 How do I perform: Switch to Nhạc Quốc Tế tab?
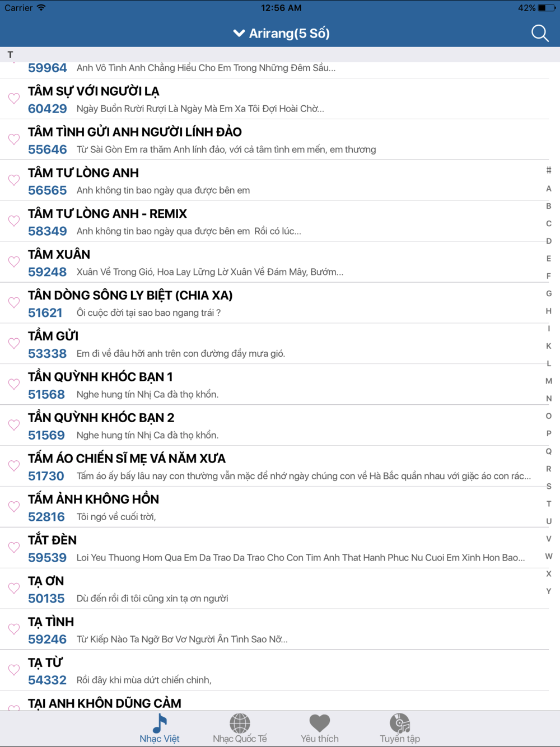[x=240, y=729]
